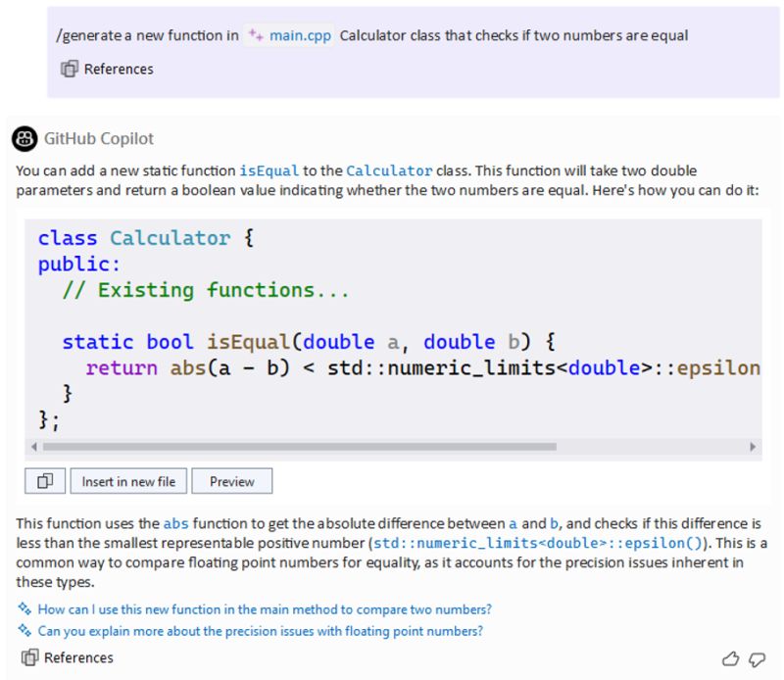Click the sparkle icon before the second follow-up question
784x680 pixels.
click(x=24, y=632)
